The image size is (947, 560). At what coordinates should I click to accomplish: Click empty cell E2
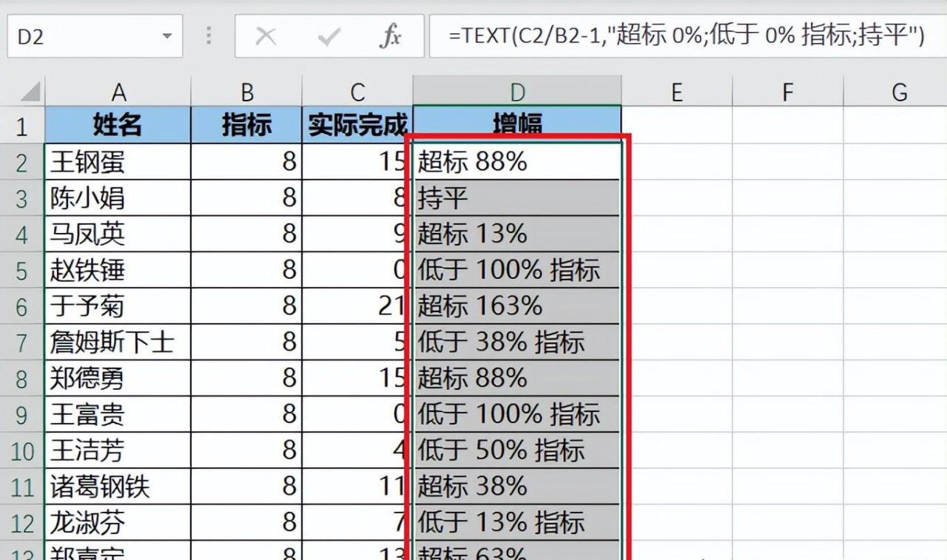676,161
